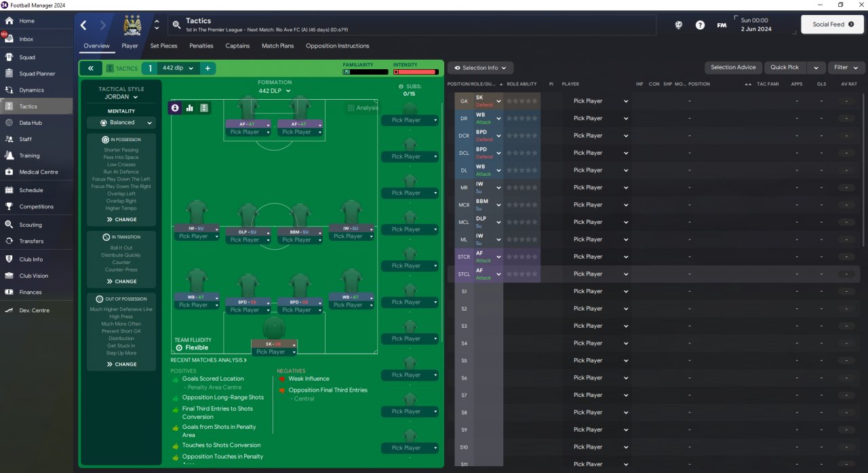Image resolution: width=868 pixels, height=473 pixels.
Task: Switch to Opposition Instructions tab
Action: click(x=338, y=46)
